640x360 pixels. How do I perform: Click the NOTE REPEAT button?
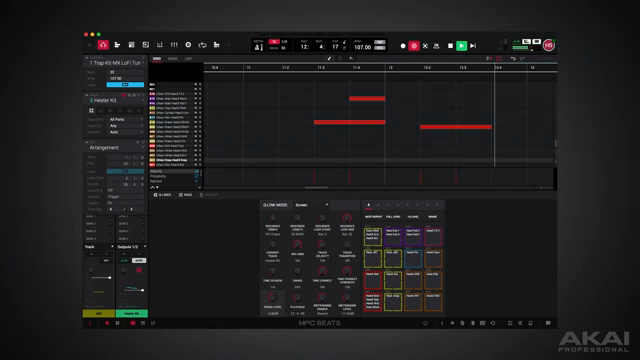click(x=373, y=217)
